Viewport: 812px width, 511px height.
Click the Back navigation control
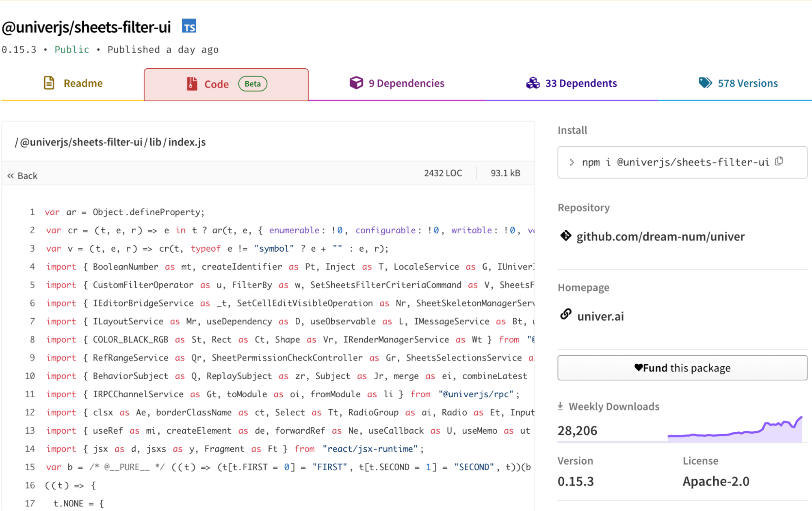[x=22, y=175]
